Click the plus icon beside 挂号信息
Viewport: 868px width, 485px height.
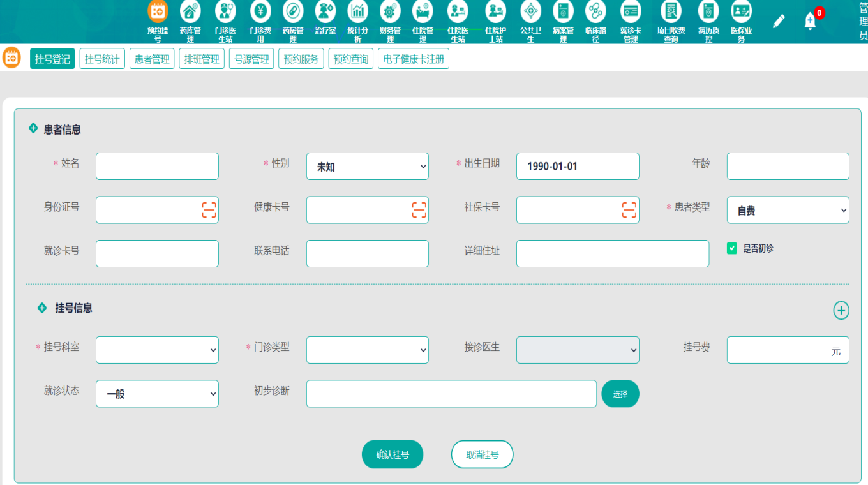(x=841, y=311)
